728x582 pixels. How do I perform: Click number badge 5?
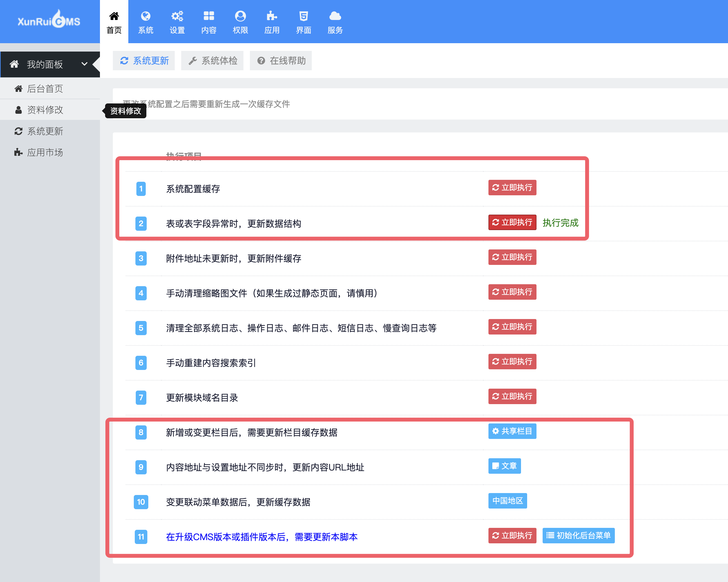pyautogui.click(x=141, y=328)
